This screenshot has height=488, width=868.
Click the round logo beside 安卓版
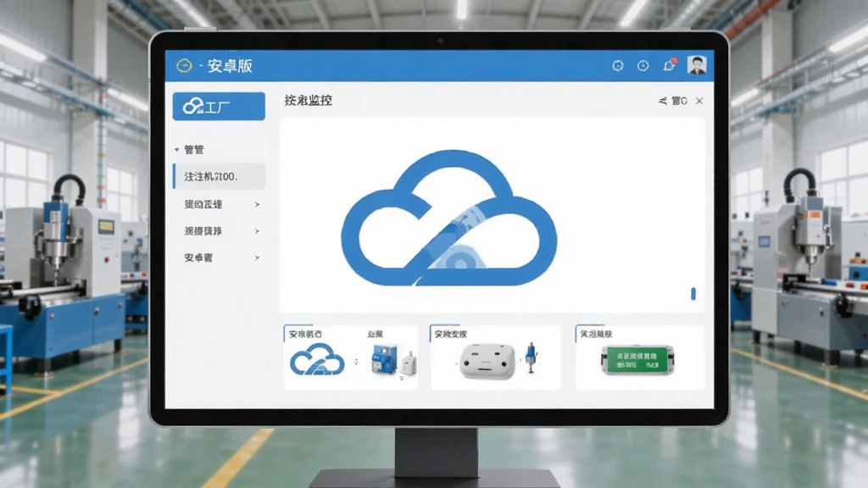(x=184, y=66)
